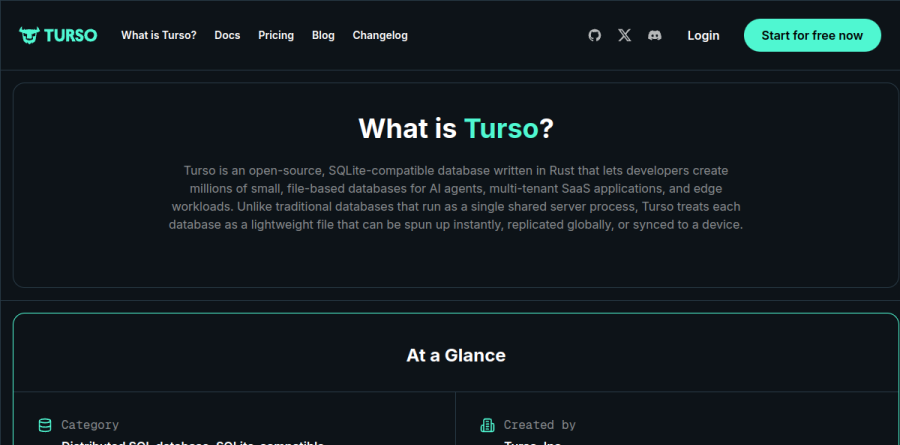This screenshot has height=445, width=900.
Task: Click the Login link
Action: (703, 36)
